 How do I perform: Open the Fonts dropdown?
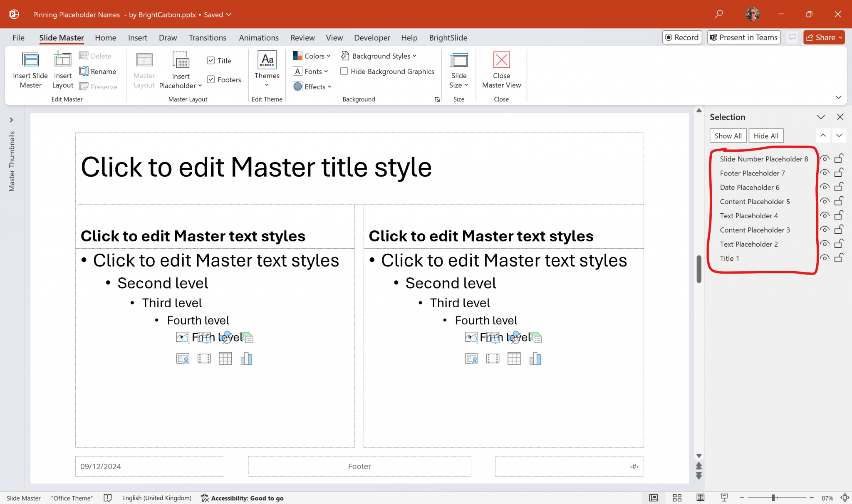(x=311, y=71)
